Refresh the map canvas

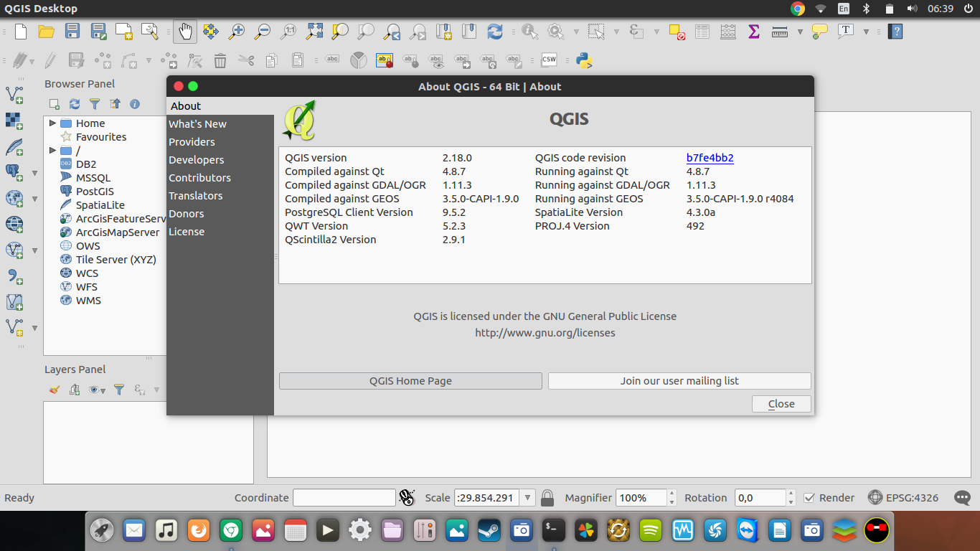tap(495, 32)
